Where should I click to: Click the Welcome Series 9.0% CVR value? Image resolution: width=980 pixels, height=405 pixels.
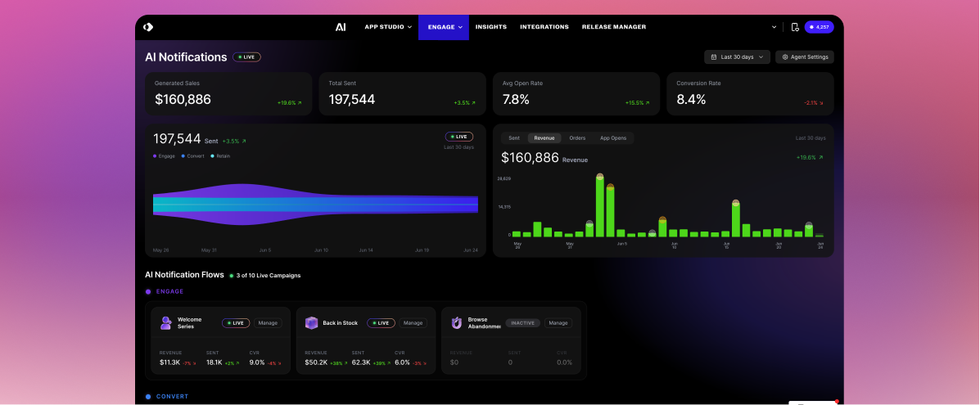(x=257, y=362)
